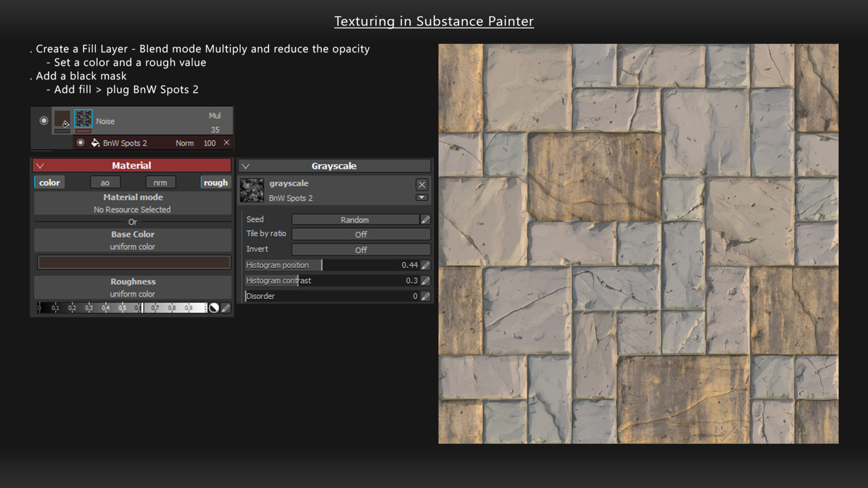Edit Histogram position with pencil icon
Image resolution: width=868 pixels, height=488 pixels.
coord(426,265)
